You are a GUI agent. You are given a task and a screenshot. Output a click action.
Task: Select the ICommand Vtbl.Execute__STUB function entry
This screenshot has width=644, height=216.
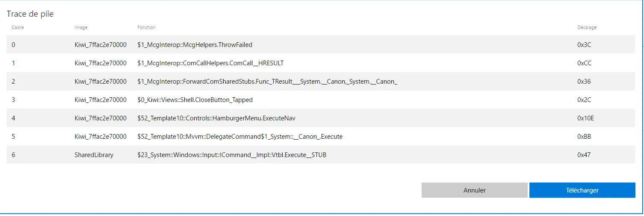232,155
